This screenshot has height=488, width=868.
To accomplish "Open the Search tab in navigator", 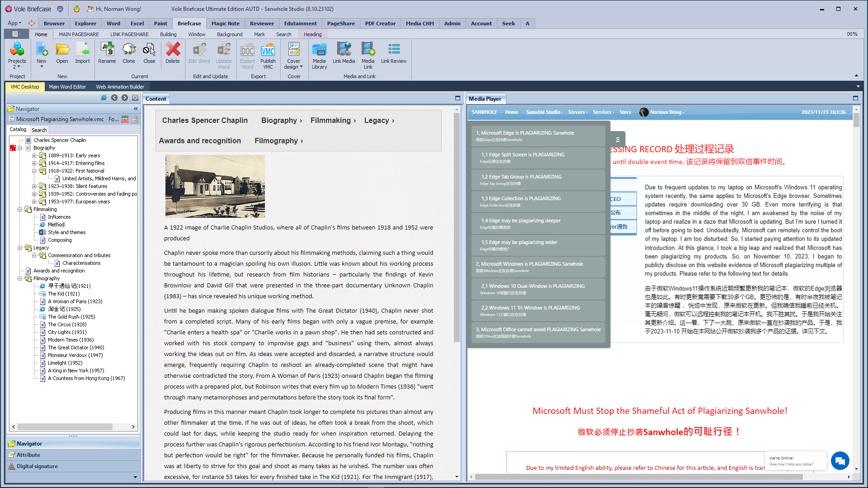I will click(x=39, y=130).
